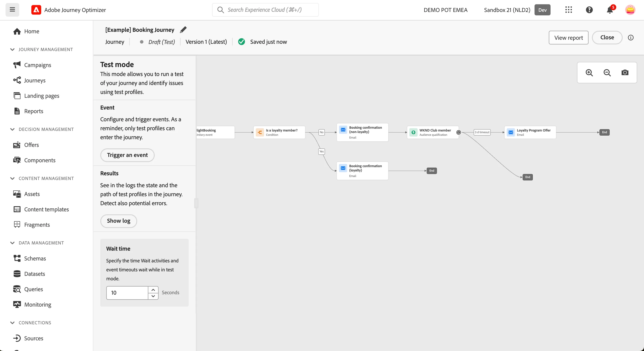
Task: Select the Loyalty Program Offer email node
Action: 530,132
